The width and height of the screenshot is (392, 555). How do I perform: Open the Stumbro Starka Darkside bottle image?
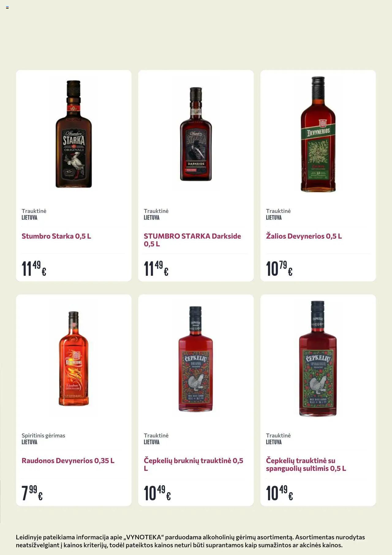click(196, 134)
